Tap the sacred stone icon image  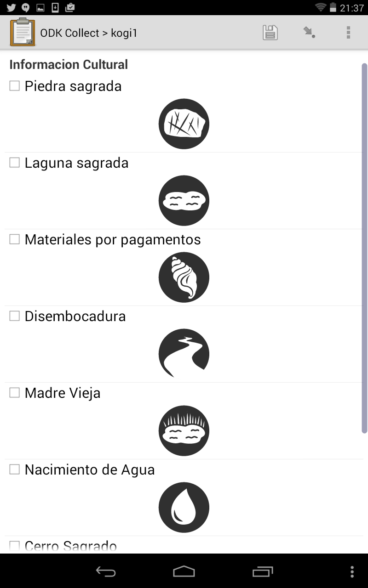click(184, 124)
